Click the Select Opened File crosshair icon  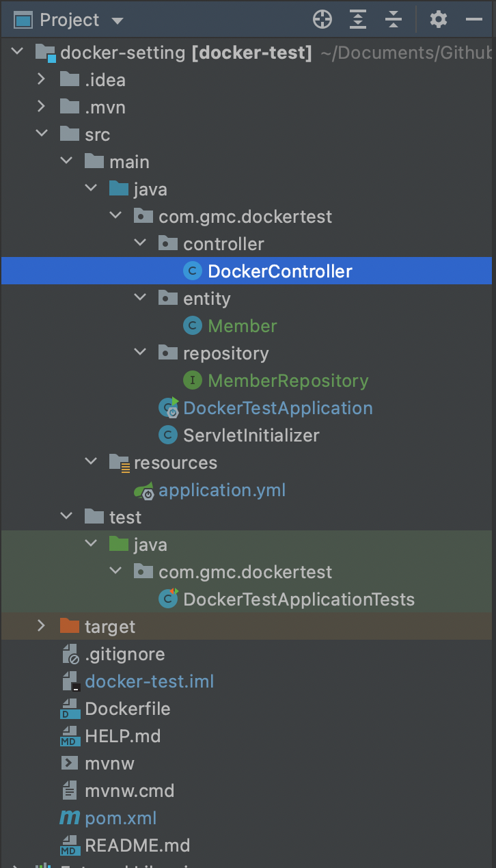[x=322, y=20]
